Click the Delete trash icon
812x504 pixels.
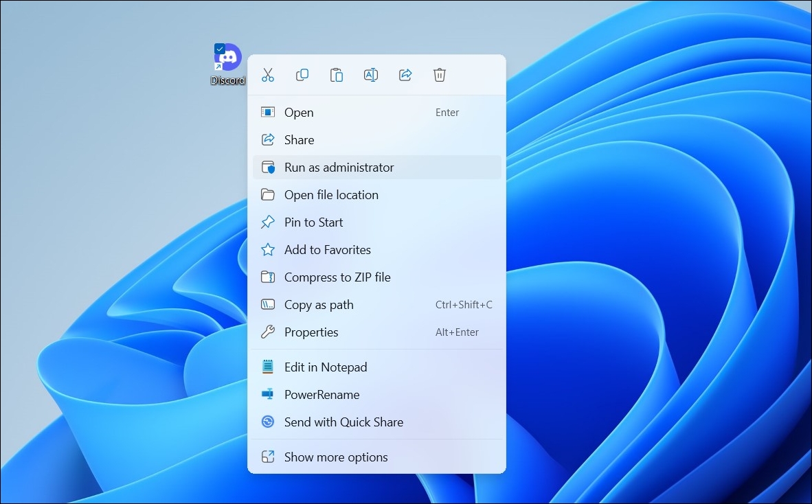coord(440,75)
